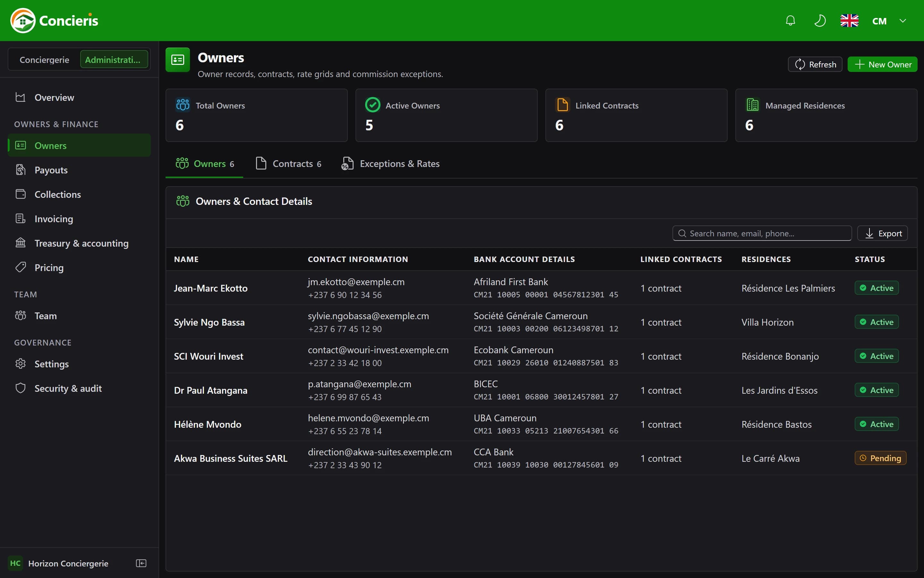This screenshot has width=924, height=578.
Task: Export the owners table
Action: (882, 233)
